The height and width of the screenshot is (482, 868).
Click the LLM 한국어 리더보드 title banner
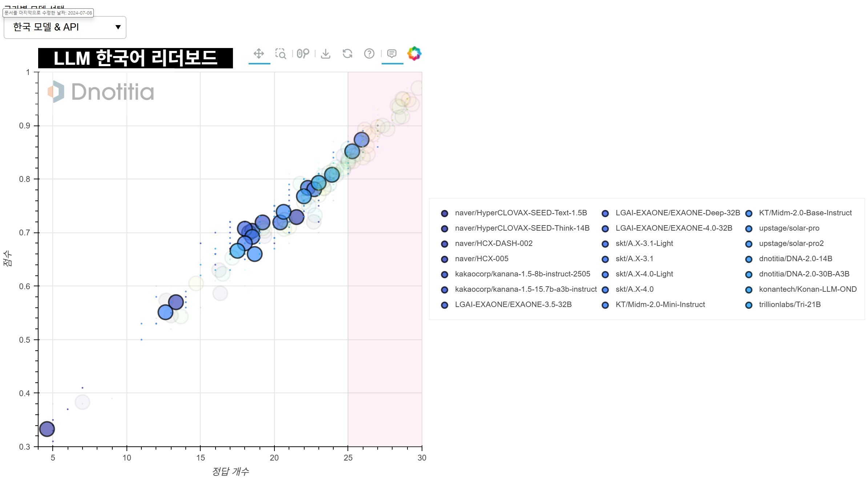[x=136, y=58]
